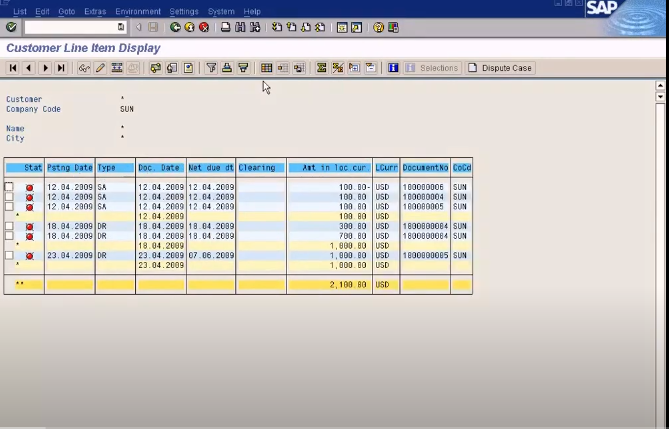This screenshot has height=429, width=669.
Task: Tick the checkbox for document 180000005
Action: click(9, 206)
